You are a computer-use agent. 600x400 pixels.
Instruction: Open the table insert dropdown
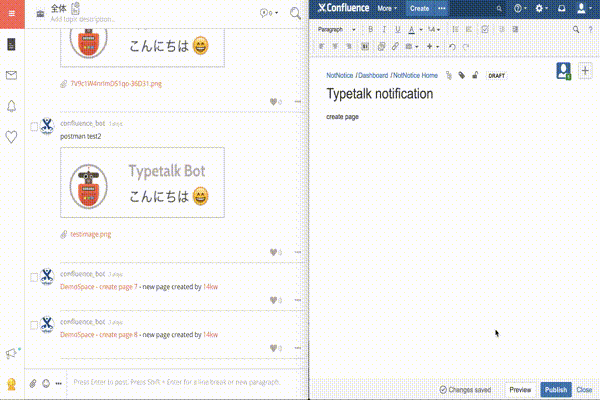pyautogui.click(x=411, y=46)
